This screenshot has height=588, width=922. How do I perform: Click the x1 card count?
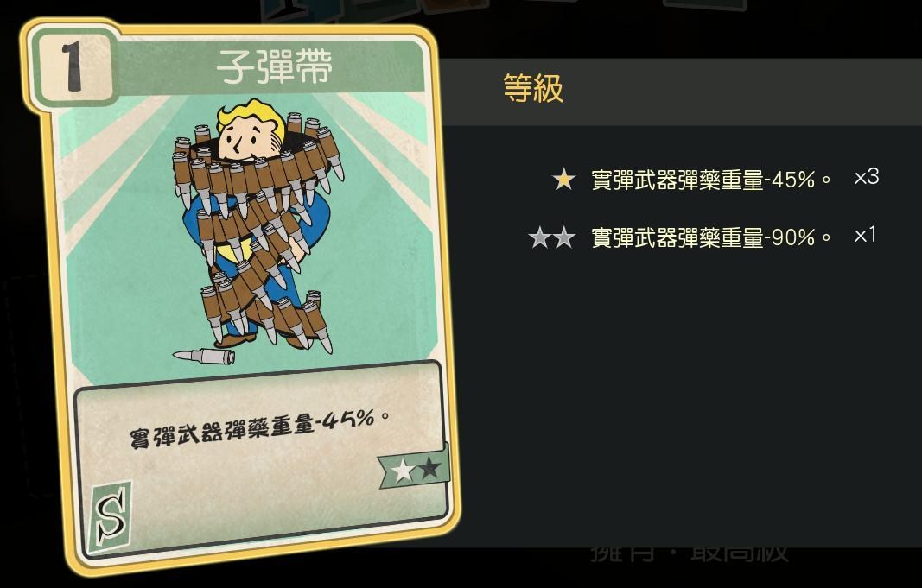(x=865, y=235)
